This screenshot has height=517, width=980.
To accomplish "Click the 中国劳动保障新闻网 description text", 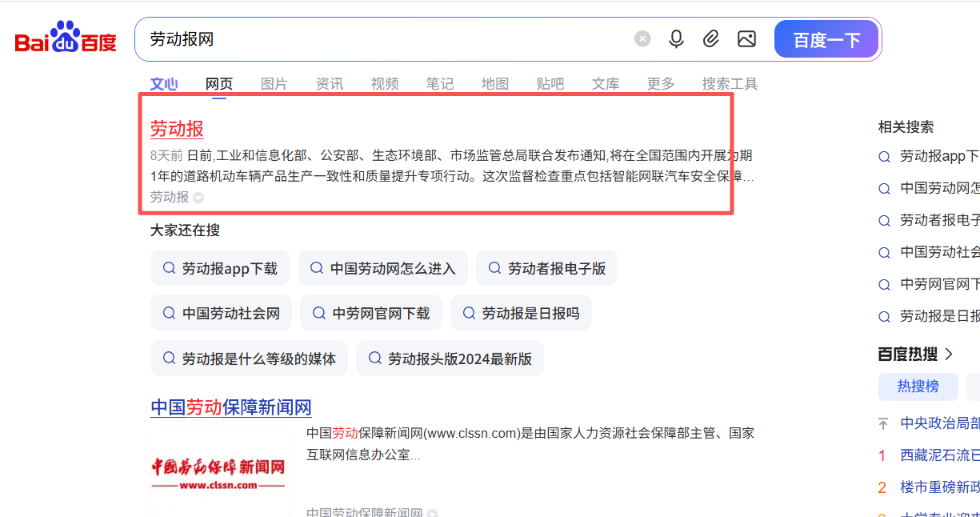I will (x=530, y=444).
